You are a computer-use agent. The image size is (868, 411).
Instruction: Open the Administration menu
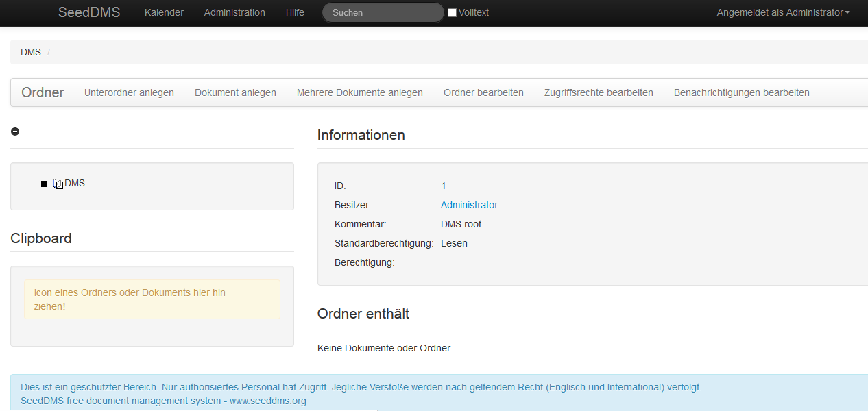click(234, 12)
